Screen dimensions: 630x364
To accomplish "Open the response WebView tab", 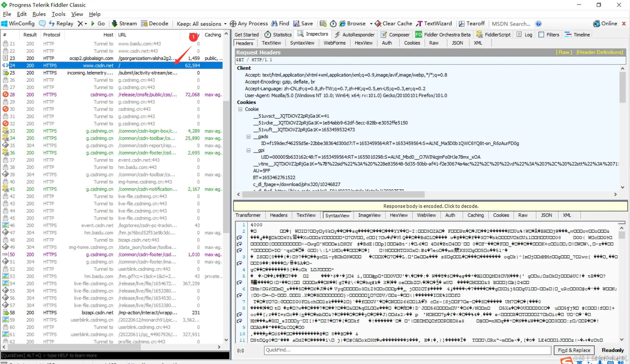I will tap(426, 215).
